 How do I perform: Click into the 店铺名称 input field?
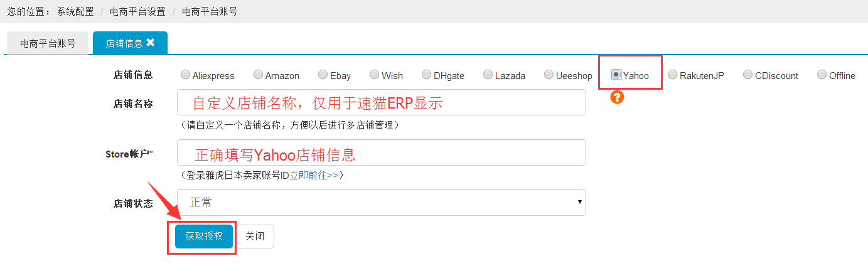click(x=381, y=102)
